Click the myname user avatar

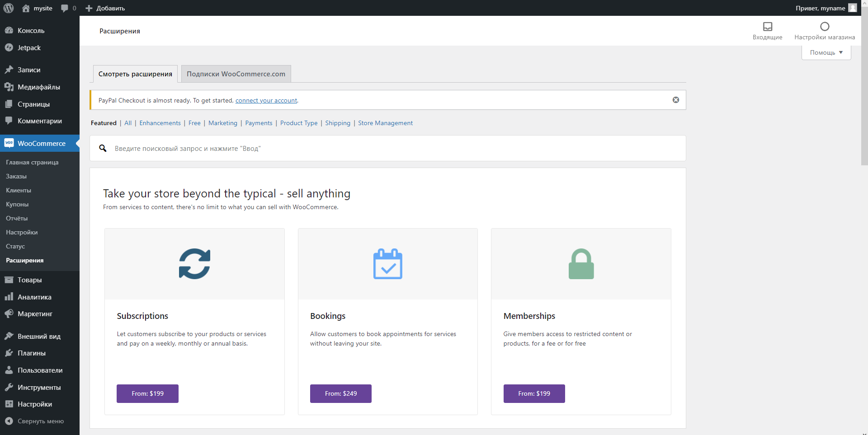pos(853,8)
